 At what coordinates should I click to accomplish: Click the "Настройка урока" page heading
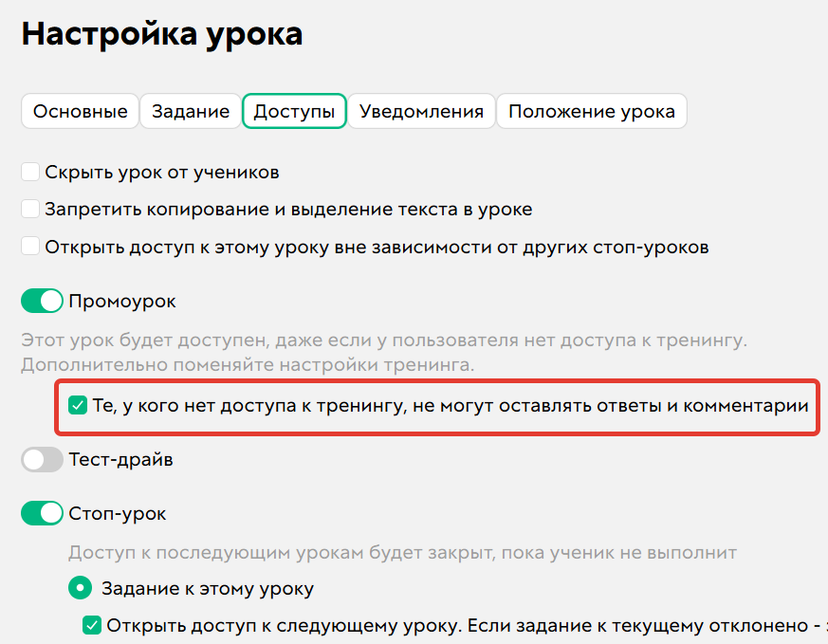[x=162, y=32]
